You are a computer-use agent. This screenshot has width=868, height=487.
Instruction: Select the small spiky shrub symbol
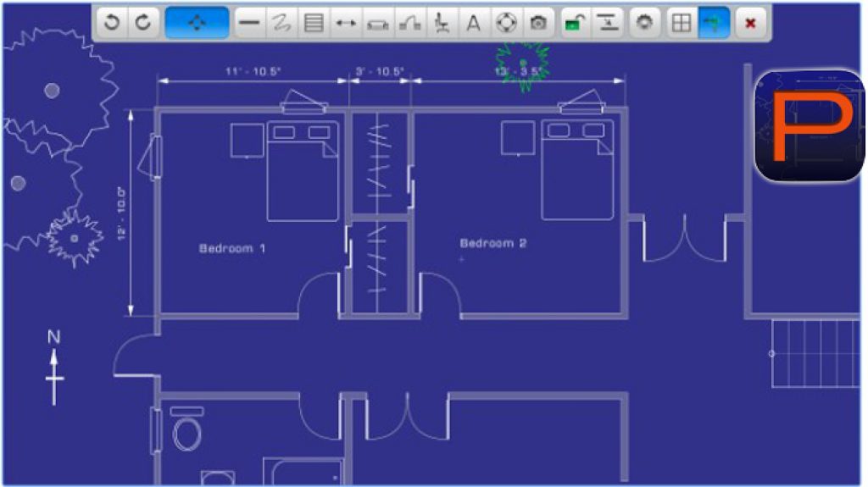(x=75, y=239)
